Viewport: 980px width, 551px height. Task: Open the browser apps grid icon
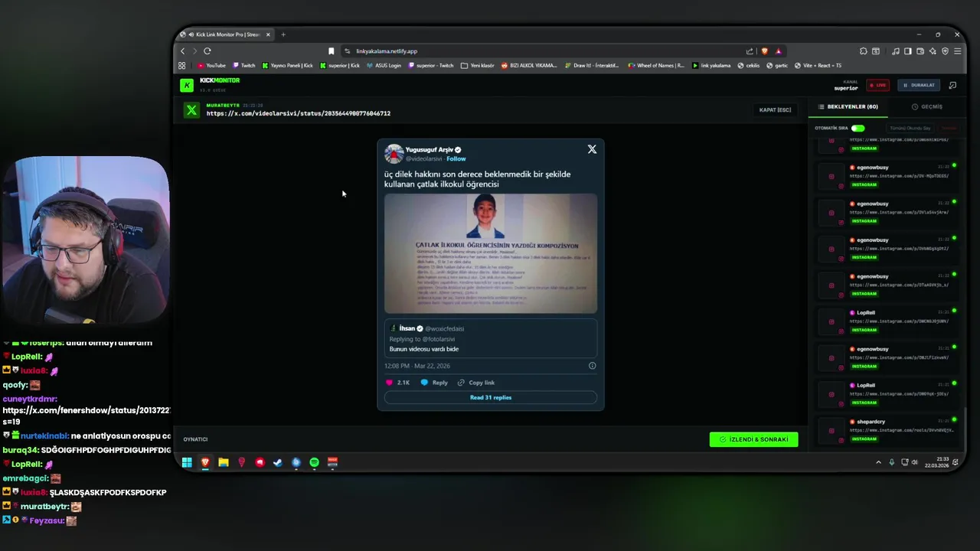[x=182, y=66]
